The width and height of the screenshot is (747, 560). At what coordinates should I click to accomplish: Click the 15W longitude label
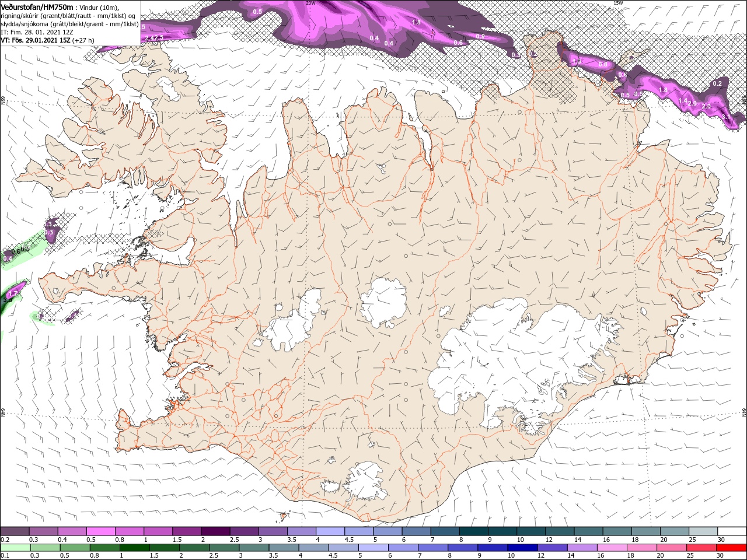click(619, 3)
